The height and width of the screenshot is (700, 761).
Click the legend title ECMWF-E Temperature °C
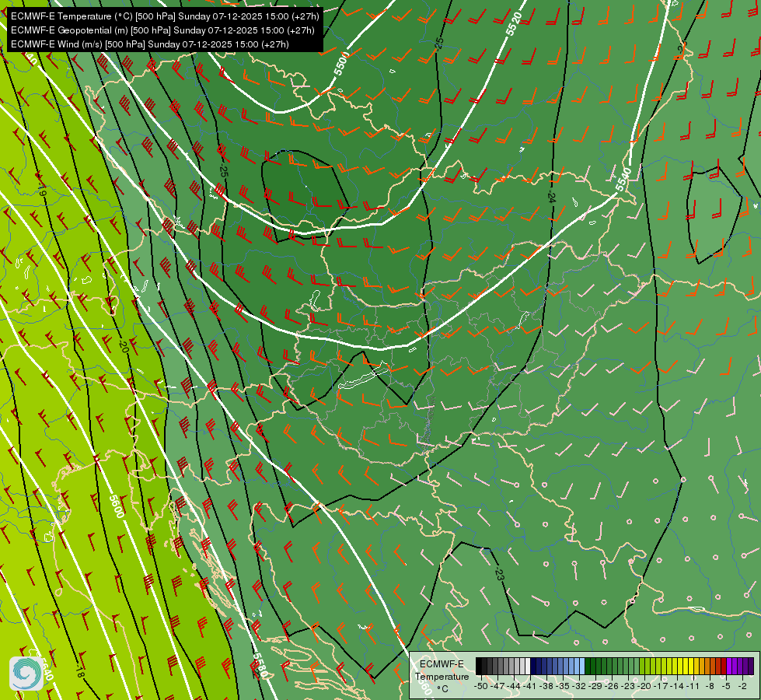coord(442,676)
